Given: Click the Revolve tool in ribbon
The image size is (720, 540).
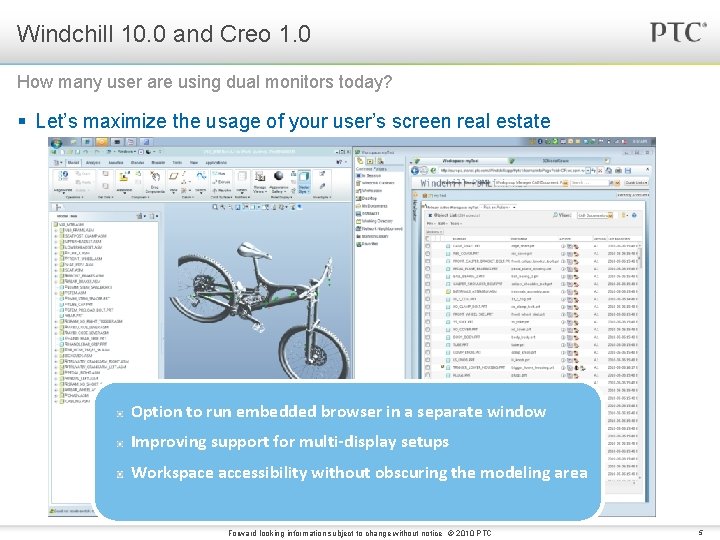Looking at the screenshot, I should point(221,190).
